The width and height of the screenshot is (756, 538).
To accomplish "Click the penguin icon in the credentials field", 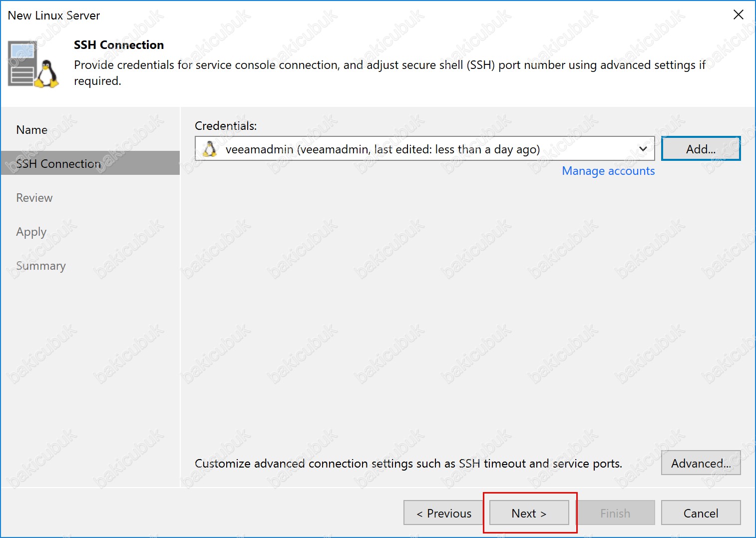I will (210, 149).
